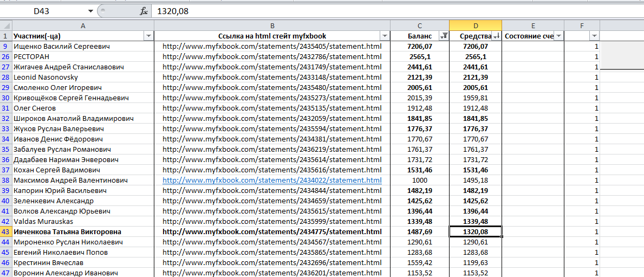Select column C header

(419, 25)
